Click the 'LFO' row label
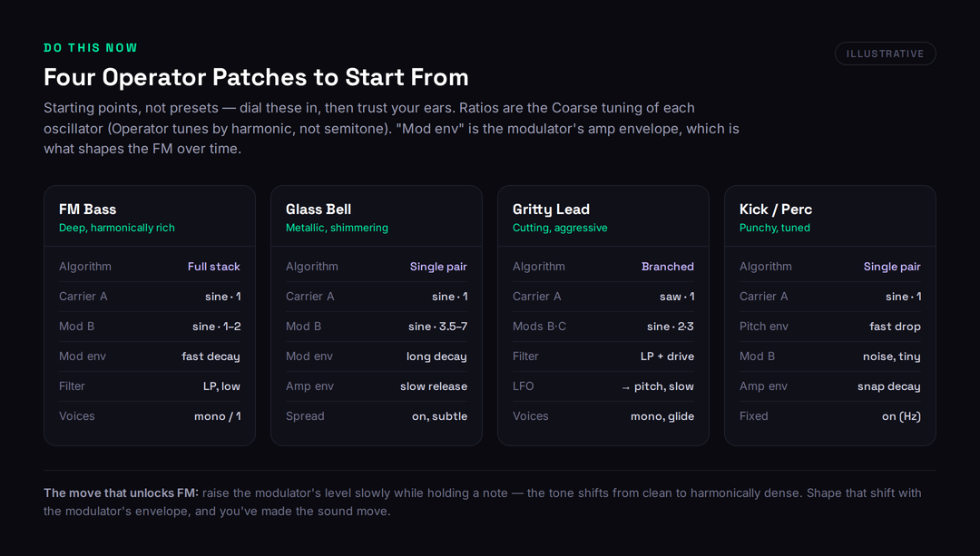The width and height of the screenshot is (980, 556). [x=524, y=386]
